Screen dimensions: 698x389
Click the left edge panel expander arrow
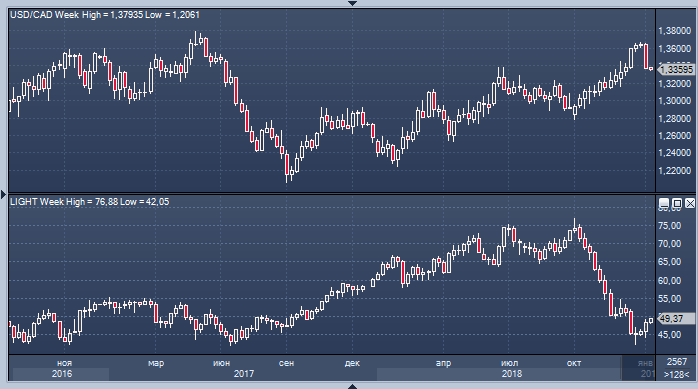pos(3,194)
